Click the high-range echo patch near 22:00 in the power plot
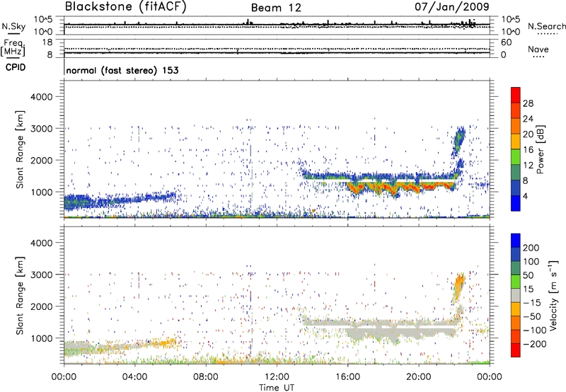The image size is (566, 392). tap(459, 140)
